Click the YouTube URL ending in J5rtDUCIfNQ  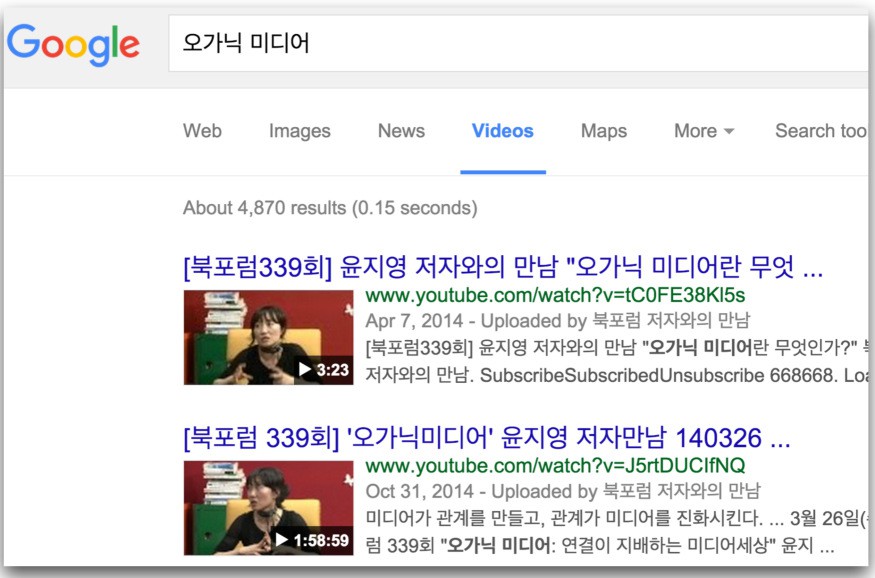[555, 466]
